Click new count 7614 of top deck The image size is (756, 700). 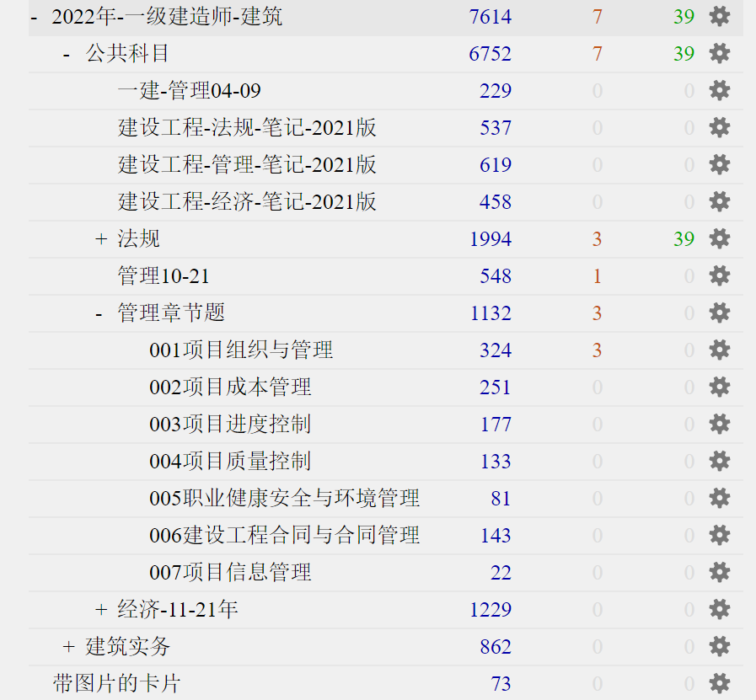click(491, 17)
